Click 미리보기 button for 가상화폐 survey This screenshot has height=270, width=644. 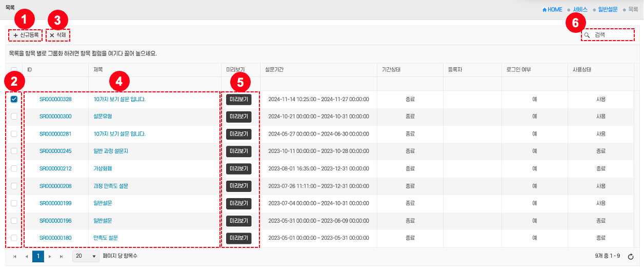click(x=239, y=169)
